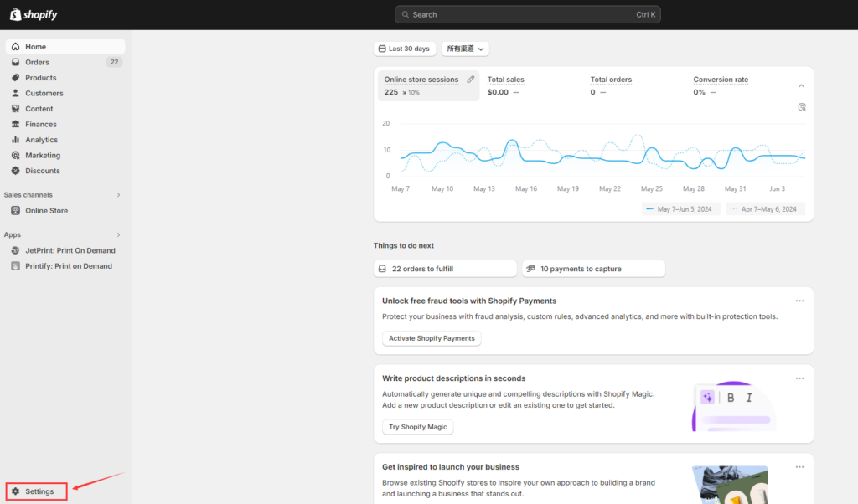Click 22 orders to fulfill

tap(445, 269)
